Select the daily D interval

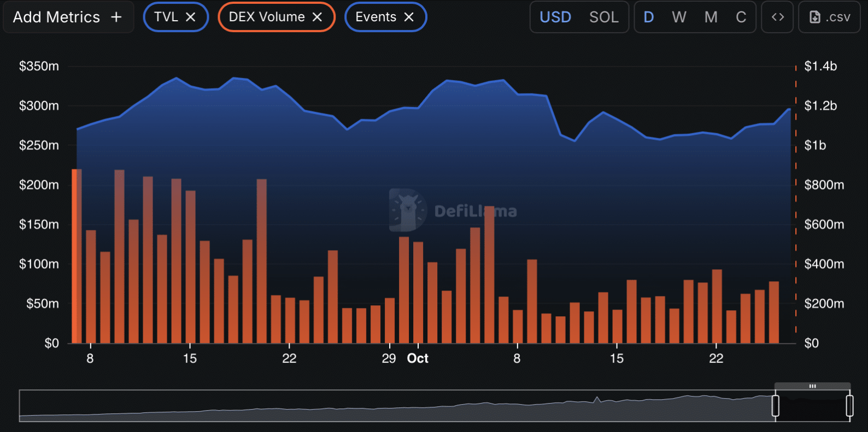pos(648,17)
